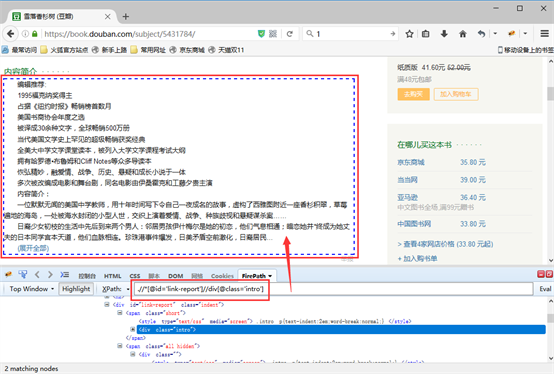The image size is (554, 374).
Task: Open dropdown arrow next to Firebug toolbar icon
Action: click(x=525, y=34)
